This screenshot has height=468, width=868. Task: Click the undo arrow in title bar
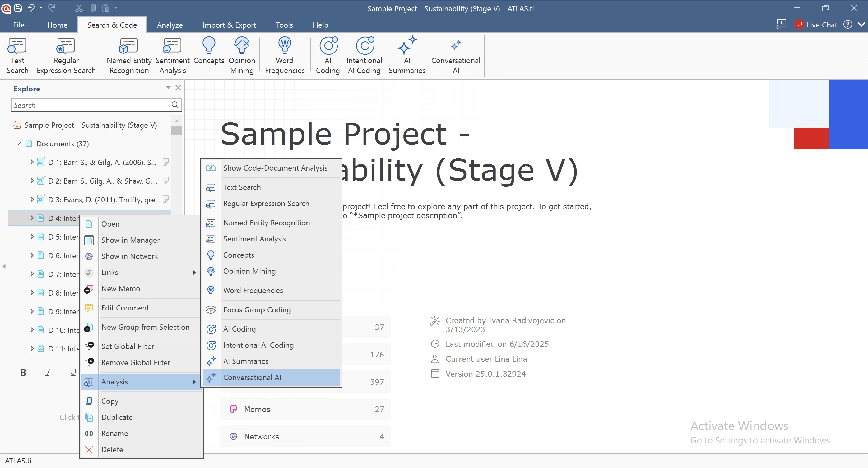point(31,8)
